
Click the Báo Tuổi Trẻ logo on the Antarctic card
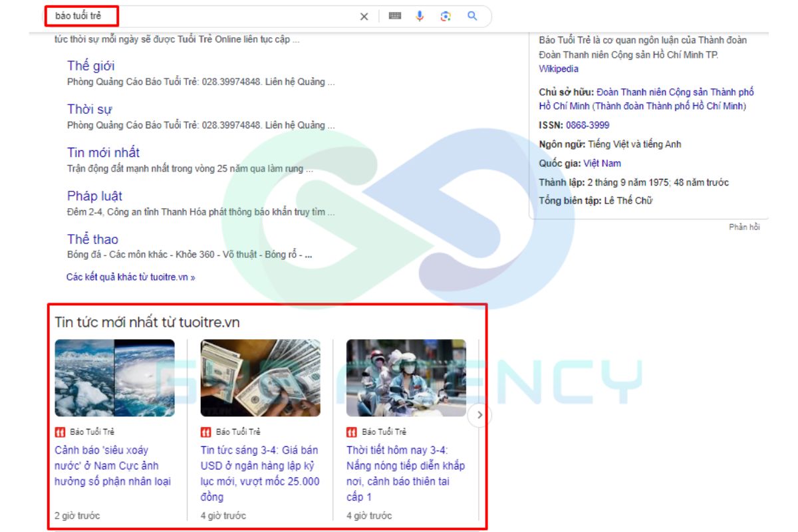point(60,432)
